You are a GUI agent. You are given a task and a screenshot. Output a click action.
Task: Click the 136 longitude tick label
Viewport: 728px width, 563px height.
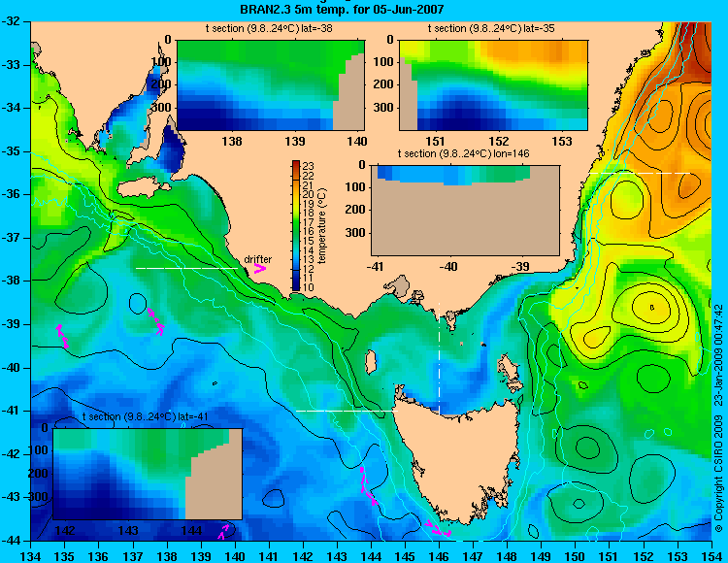(98, 556)
